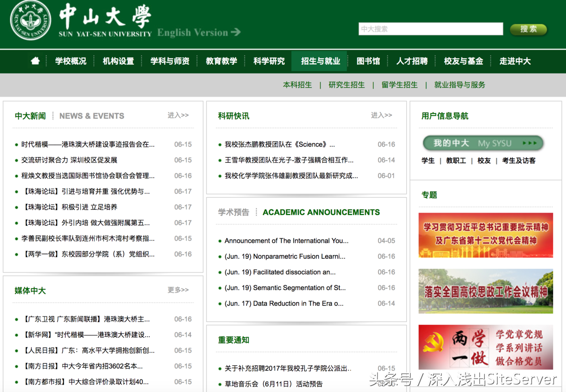The width and height of the screenshot is (566, 392).
Task: Open 【广东卫视 广东新闻联播】港珠澳大桥主... item
Action: tap(85, 319)
